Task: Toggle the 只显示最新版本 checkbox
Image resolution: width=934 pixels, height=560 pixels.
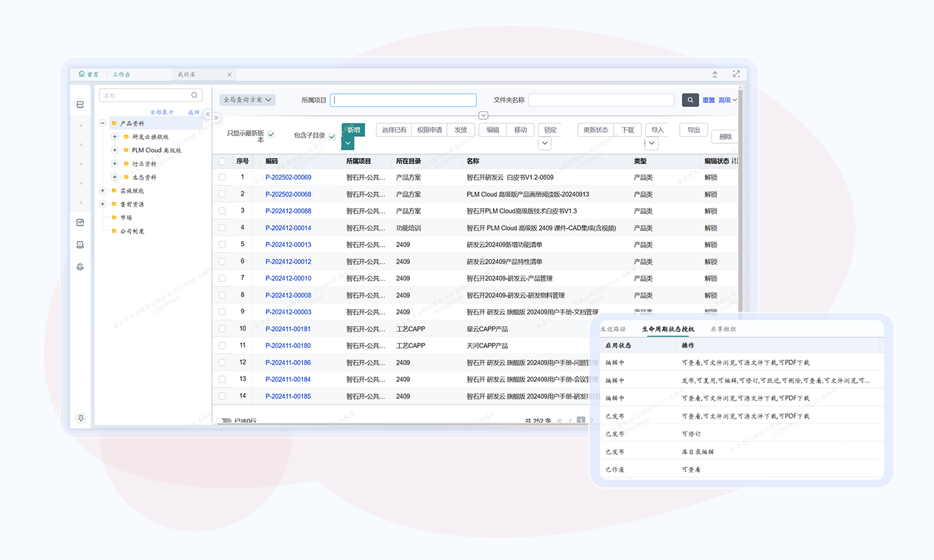Action: 271,135
